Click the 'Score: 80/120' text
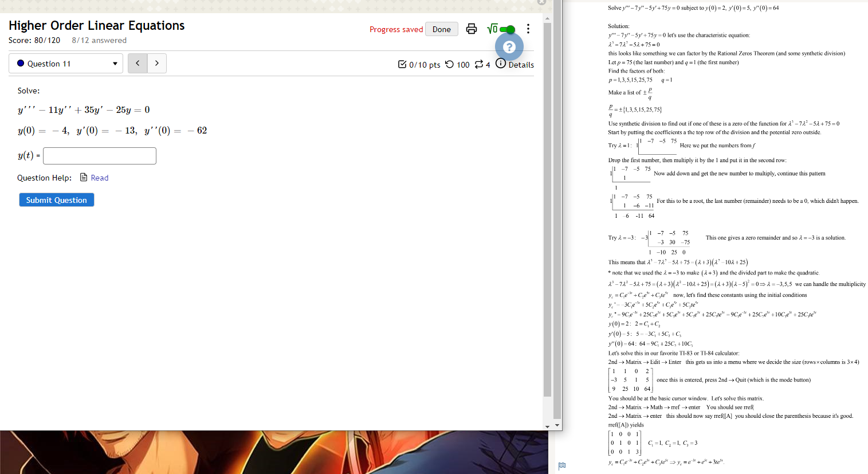Image resolution: width=868 pixels, height=474 pixels. point(34,40)
